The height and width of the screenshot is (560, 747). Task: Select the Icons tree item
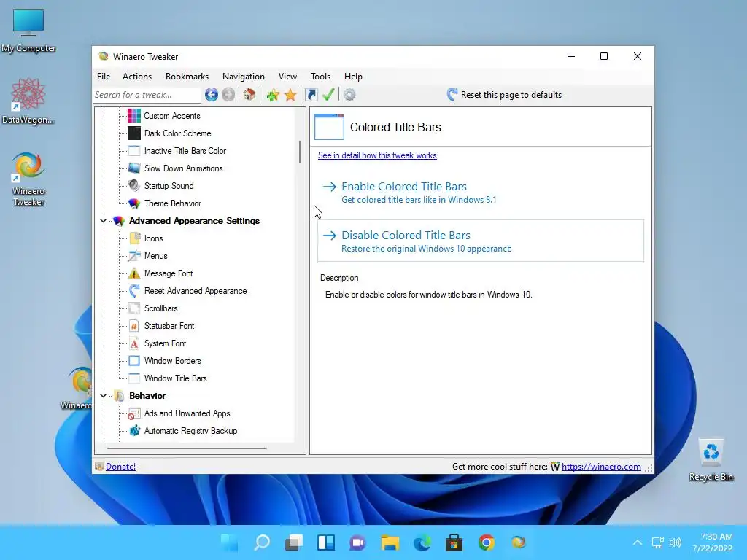[x=153, y=238]
